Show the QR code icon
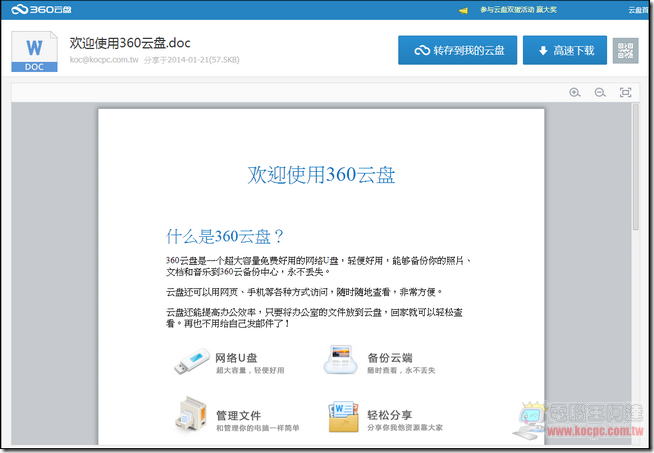 (625, 50)
